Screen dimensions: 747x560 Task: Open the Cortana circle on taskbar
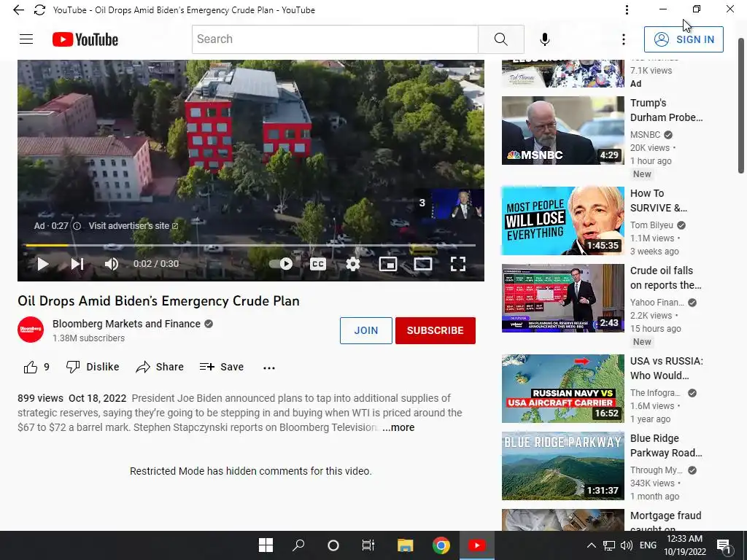pos(333,545)
